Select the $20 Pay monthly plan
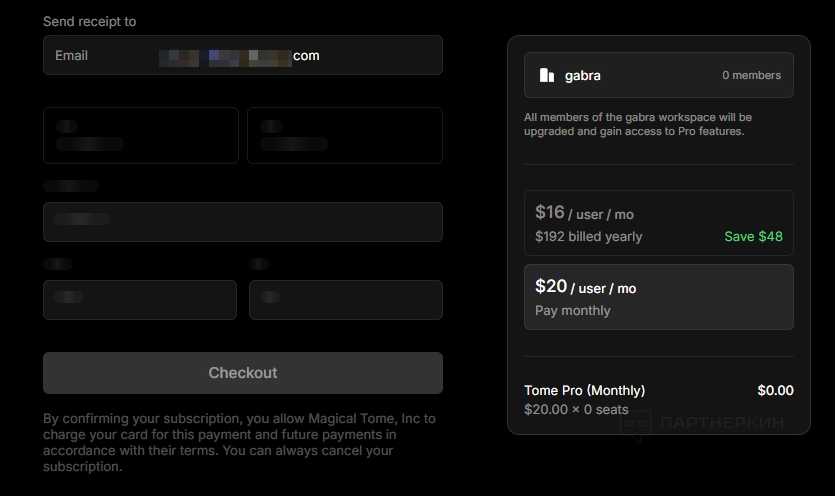Image resolution: width=835 pixels, height=496 pixels. tap(658, 297)
